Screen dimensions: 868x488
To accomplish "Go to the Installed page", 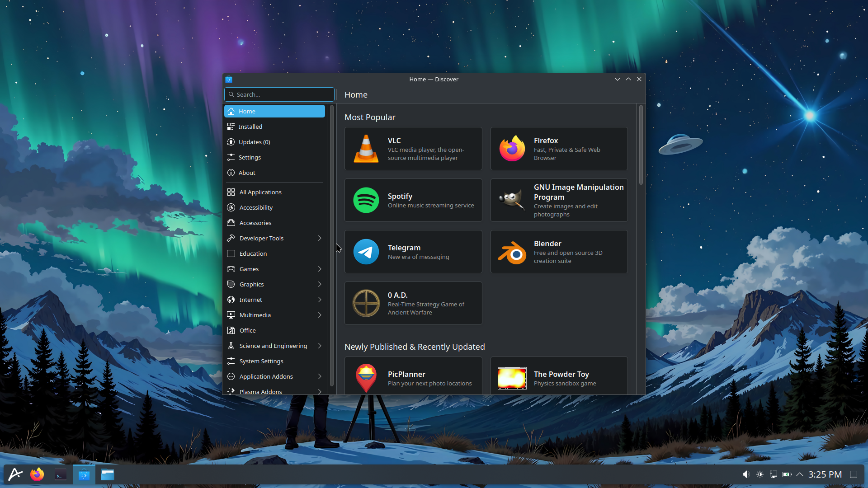I will [x=274, y=127].
